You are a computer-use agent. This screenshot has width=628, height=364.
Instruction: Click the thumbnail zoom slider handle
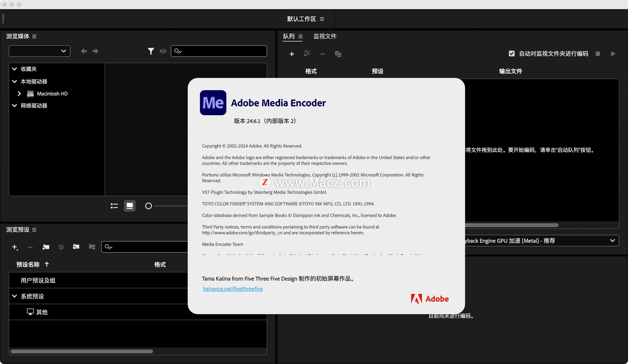click(148, 206)
